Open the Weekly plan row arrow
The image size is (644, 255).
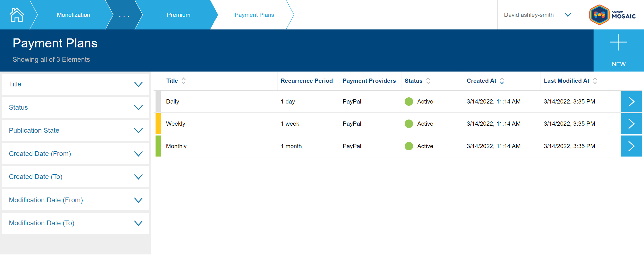[x=631, y=124]
